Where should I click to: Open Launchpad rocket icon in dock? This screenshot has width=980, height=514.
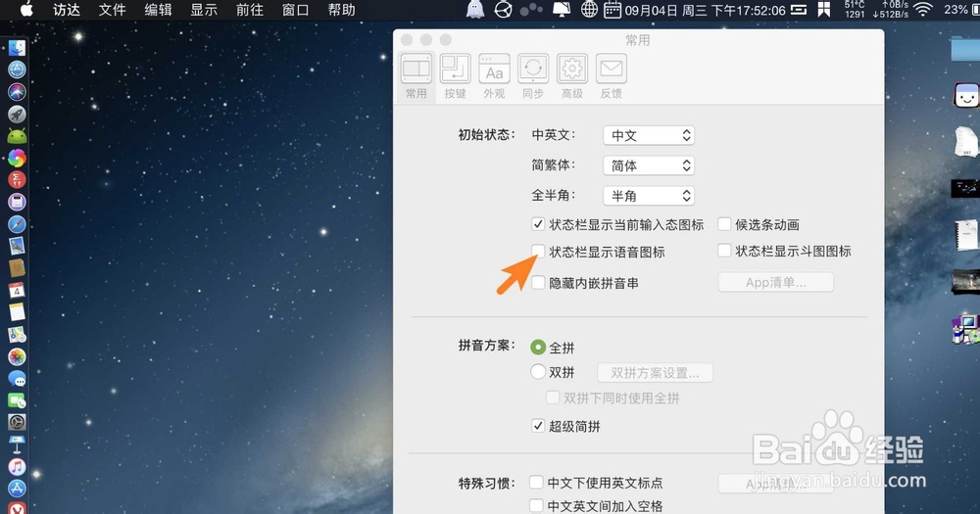(17, 114)
